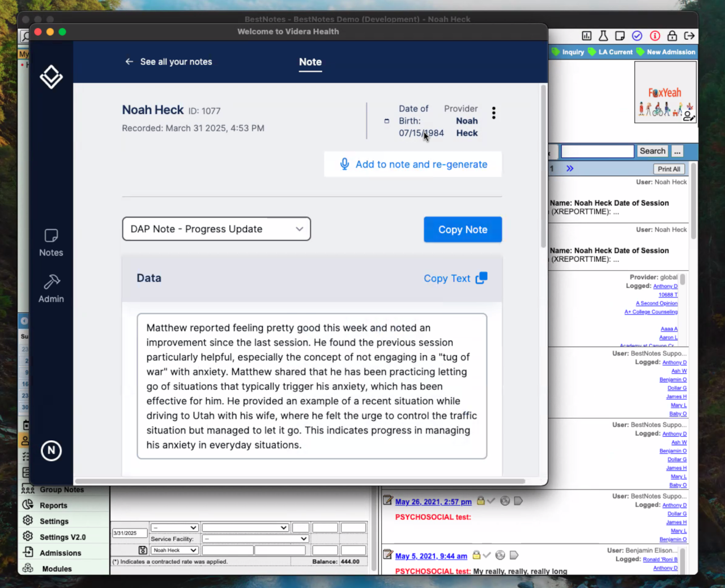Click the New Admission tag
This screenshot has width=725, height=588.
(x=666, y=52)
